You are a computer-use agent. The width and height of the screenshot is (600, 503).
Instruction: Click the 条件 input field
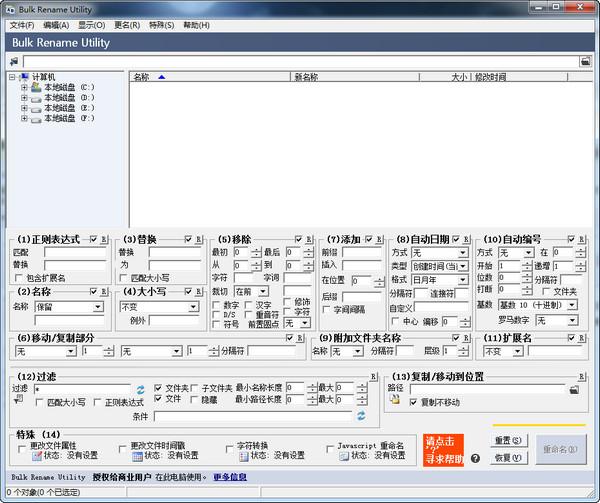[253, 416]
